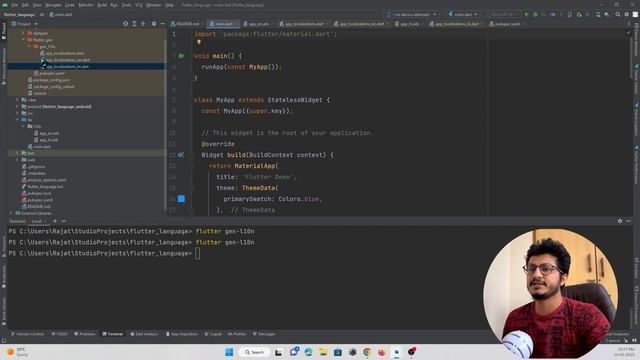This screenshot has width=640, height=360.
Task: Collapse the flutter_gen folder
Action: pos(23,40)
